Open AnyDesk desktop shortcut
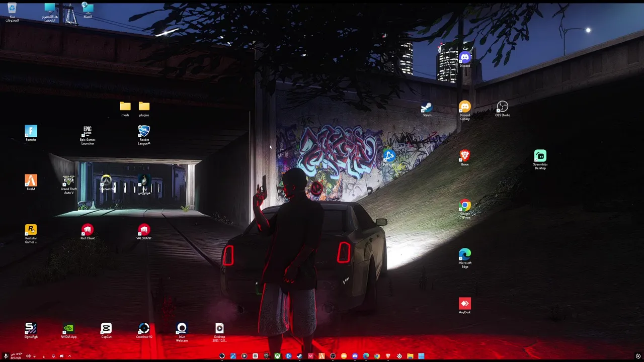644x362 pixels. click(465, 306)
